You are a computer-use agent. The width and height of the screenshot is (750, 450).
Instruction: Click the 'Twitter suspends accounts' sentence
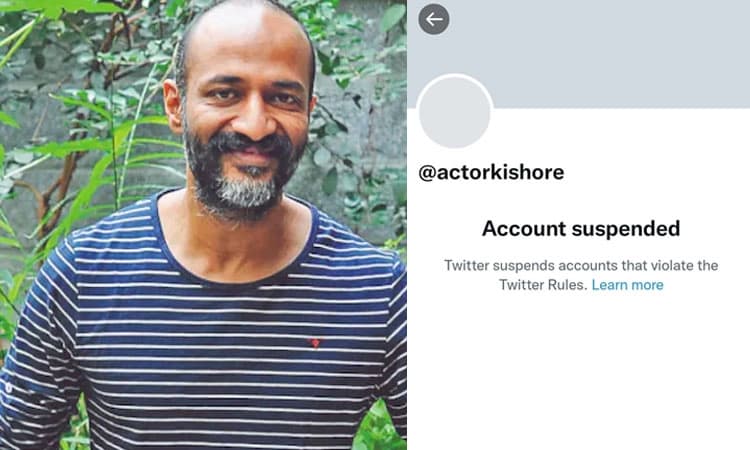581,275
